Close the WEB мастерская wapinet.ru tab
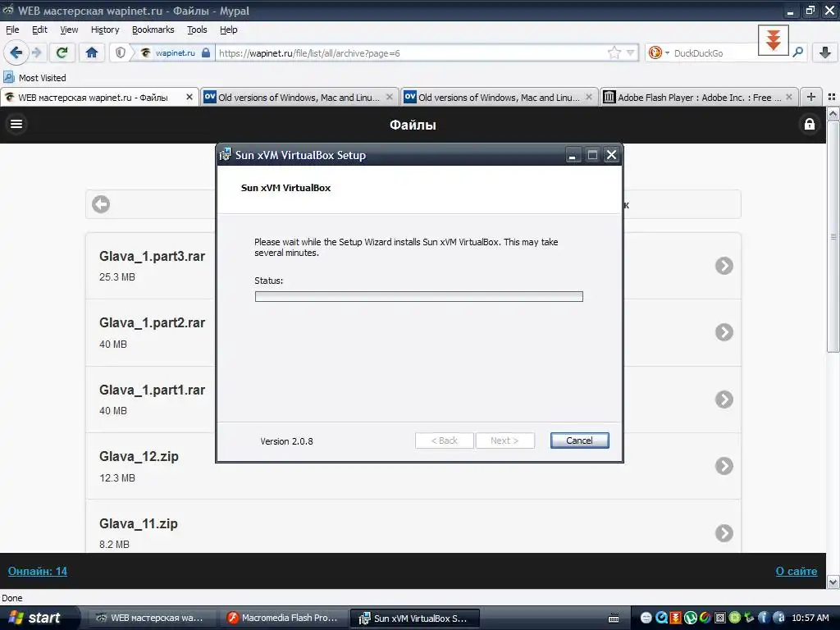This screenshot has width=840, height=630. [x=189, y=97]
